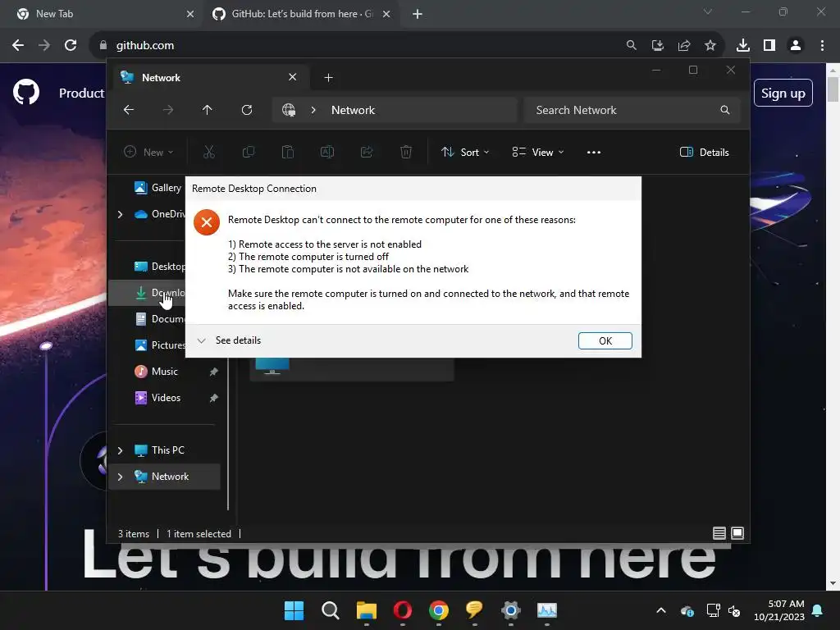Click the GitHub Octocat logo

[x=26, y=92]
